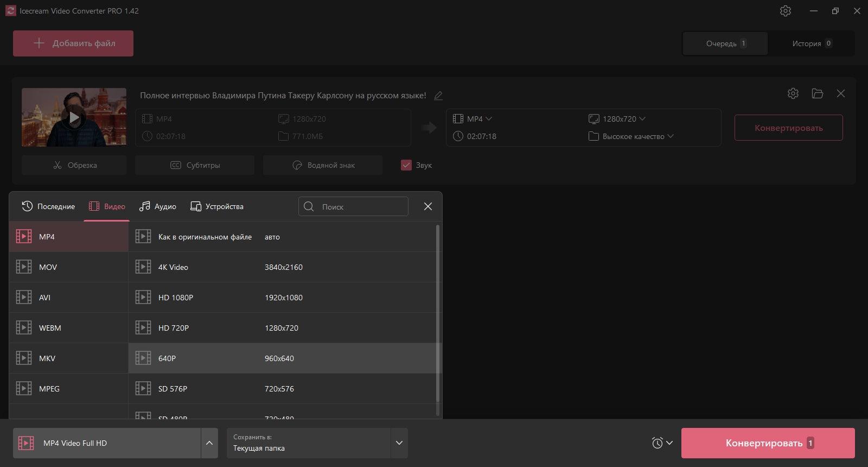Restore down the application window
Image resolution: width=868 pixels, height=467 pixels.
coord(835,11)
